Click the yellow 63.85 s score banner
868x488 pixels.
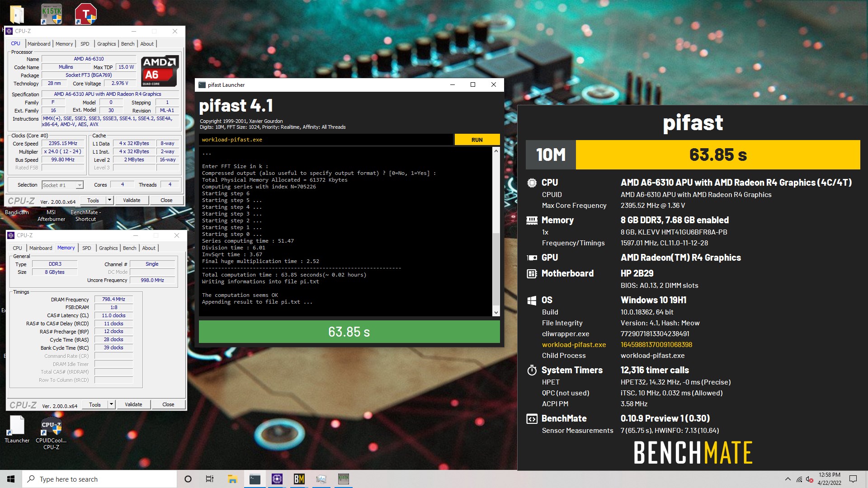[x=718, y=155]
